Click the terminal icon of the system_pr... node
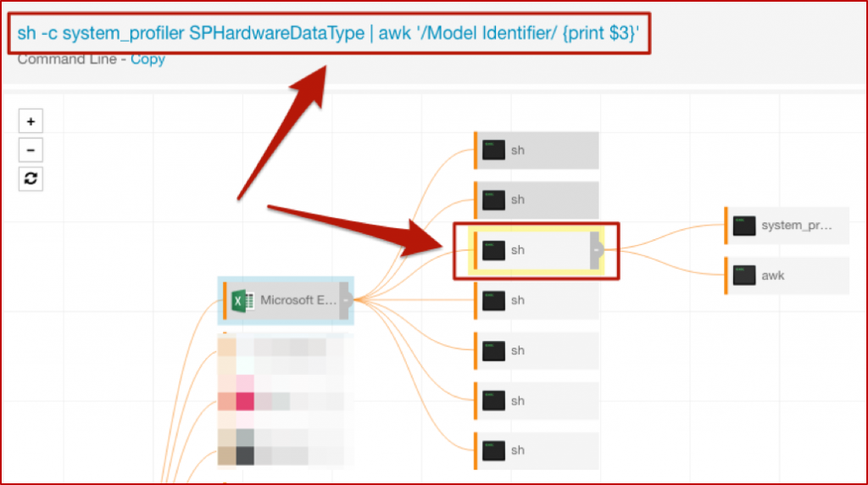 click(x=744, y=226)
